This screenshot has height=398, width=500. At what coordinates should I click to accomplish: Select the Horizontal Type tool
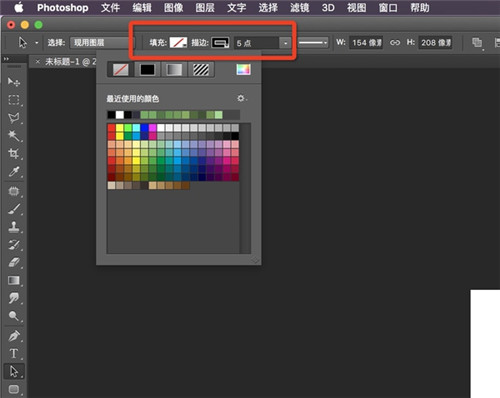[x=14, y=353]
